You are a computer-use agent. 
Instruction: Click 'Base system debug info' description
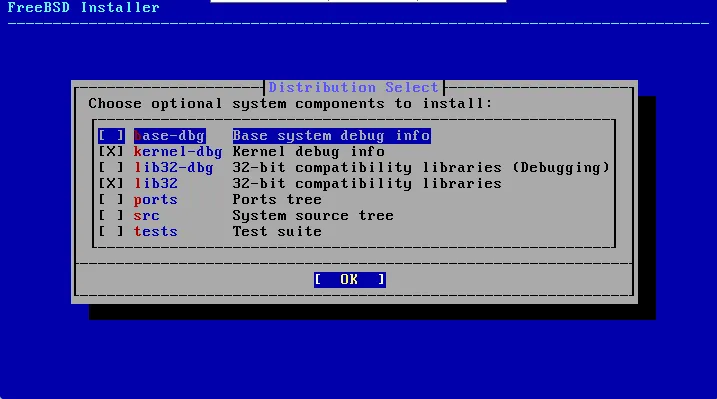pyautogui.click(x=331, y=136)
